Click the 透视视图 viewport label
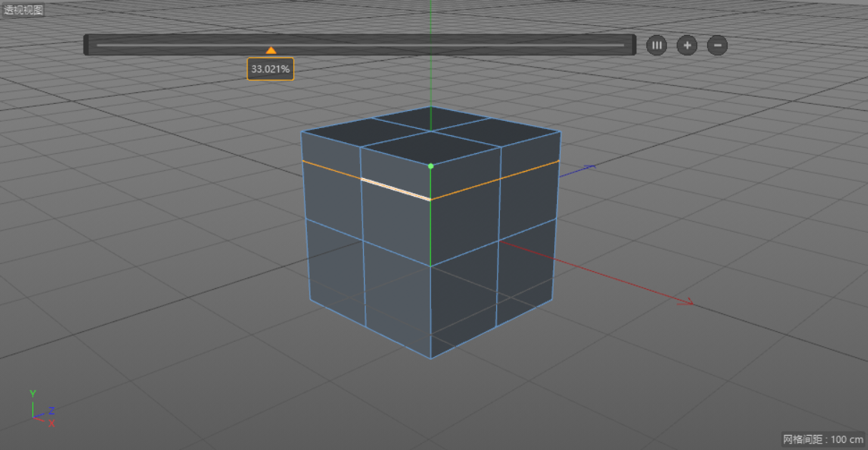Image resolution: width=868 pixels, height=450 pixels. point(24,10)
